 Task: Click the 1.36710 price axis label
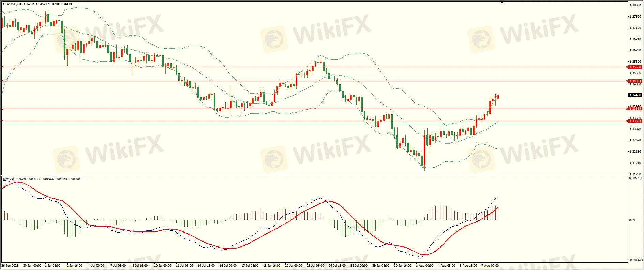pos(635,39)
